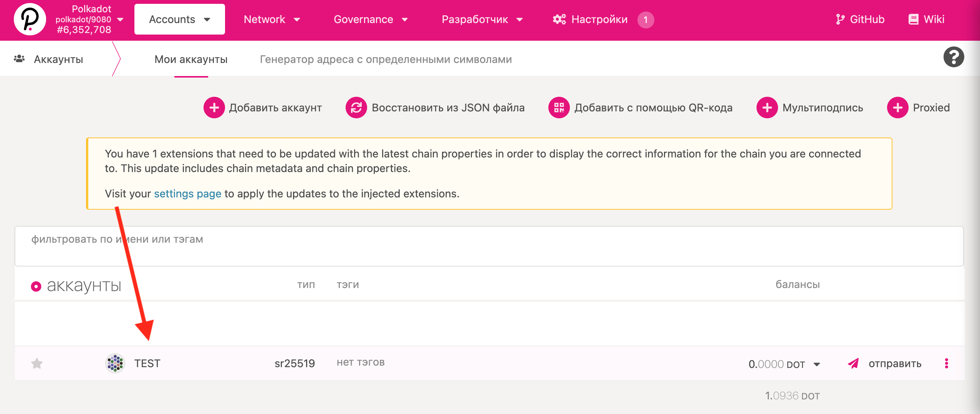Open Настройки with notification badge
The image size is (980, 414).
pyautogui.click(x=599, y=20)
